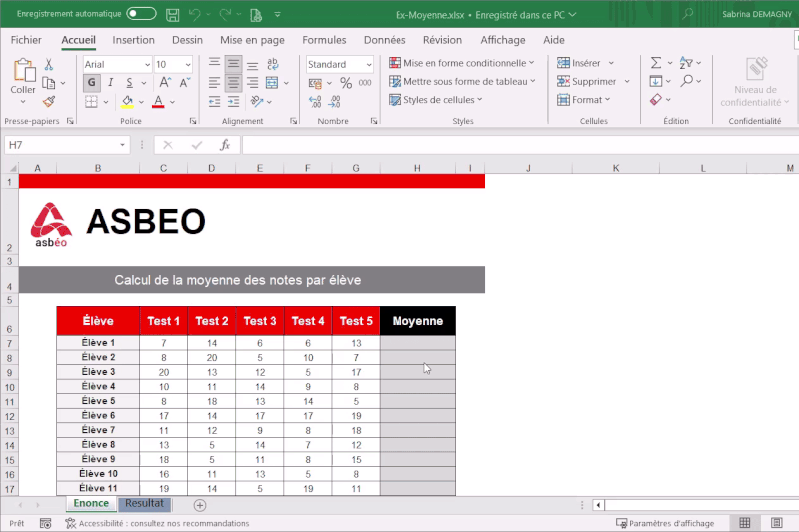Click the Undo arrow icon

click(195, 15)
